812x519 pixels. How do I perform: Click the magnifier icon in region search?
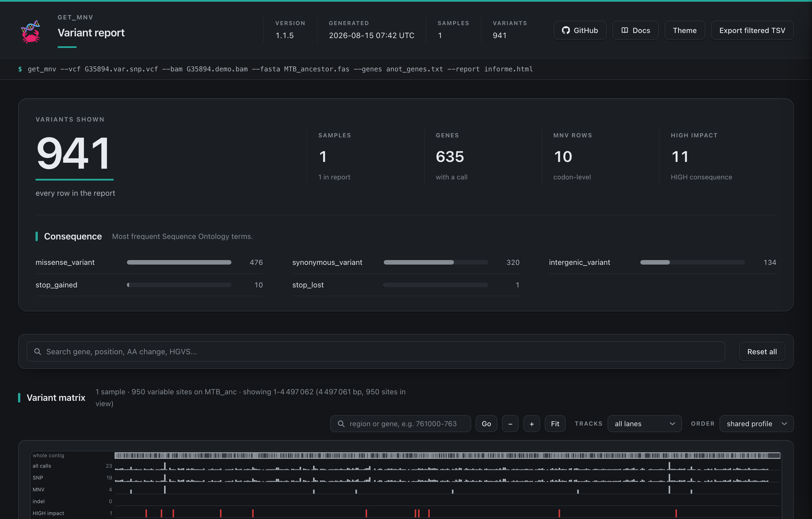click(341, 424)
